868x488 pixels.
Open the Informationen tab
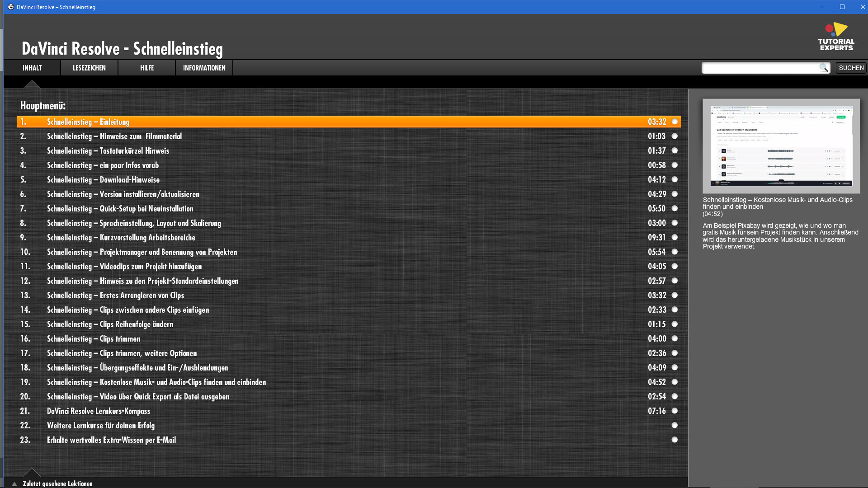tap(204, 68)
